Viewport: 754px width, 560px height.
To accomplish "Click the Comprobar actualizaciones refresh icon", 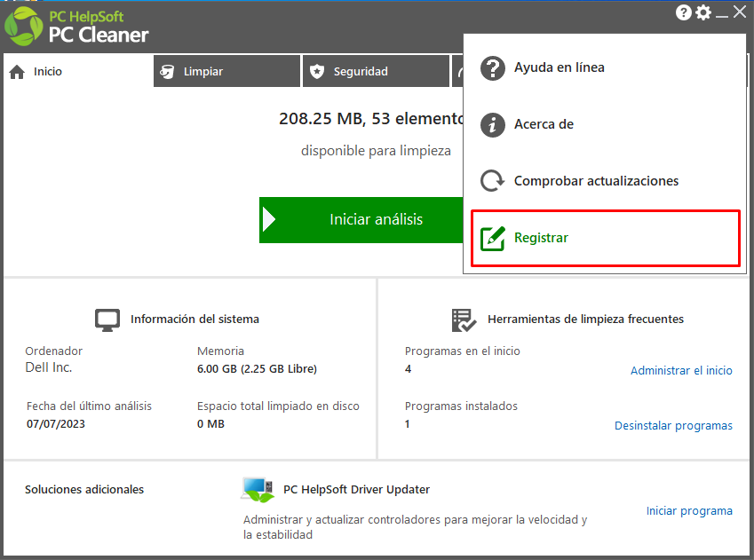I will click(x=493, y=181).
